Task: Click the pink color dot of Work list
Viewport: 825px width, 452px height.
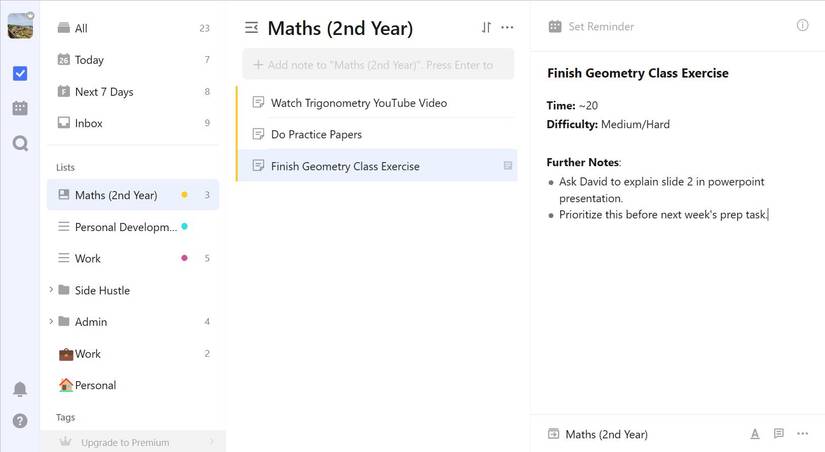Action: click(184, 258)
